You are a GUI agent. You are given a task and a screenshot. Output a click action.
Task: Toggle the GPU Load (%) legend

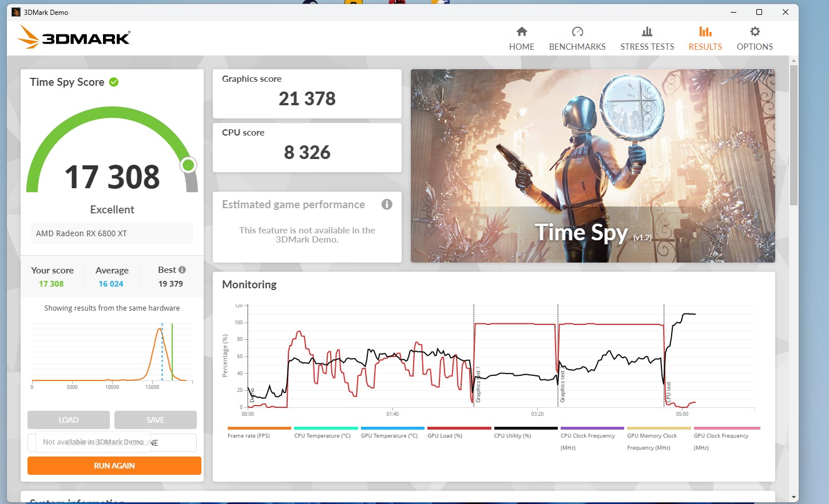pos(459,432)
